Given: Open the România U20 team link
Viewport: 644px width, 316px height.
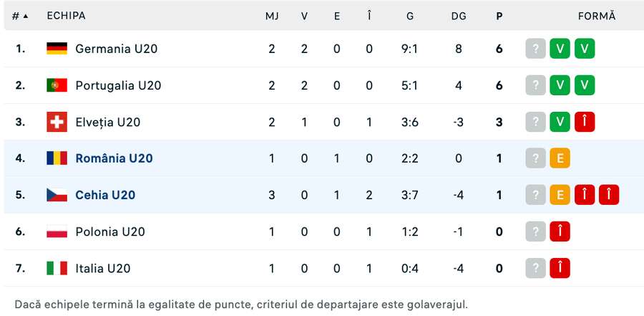Looking at the screenshot, I should point(114,158).
